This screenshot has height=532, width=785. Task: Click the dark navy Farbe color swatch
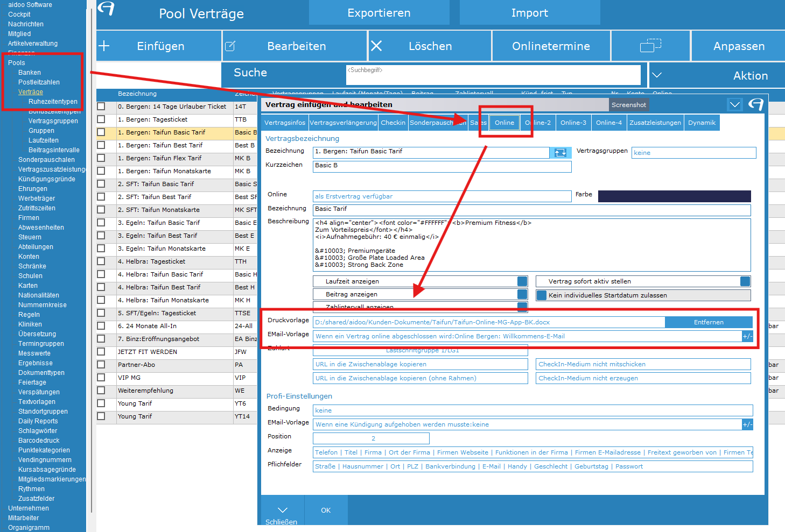[674, 196]
